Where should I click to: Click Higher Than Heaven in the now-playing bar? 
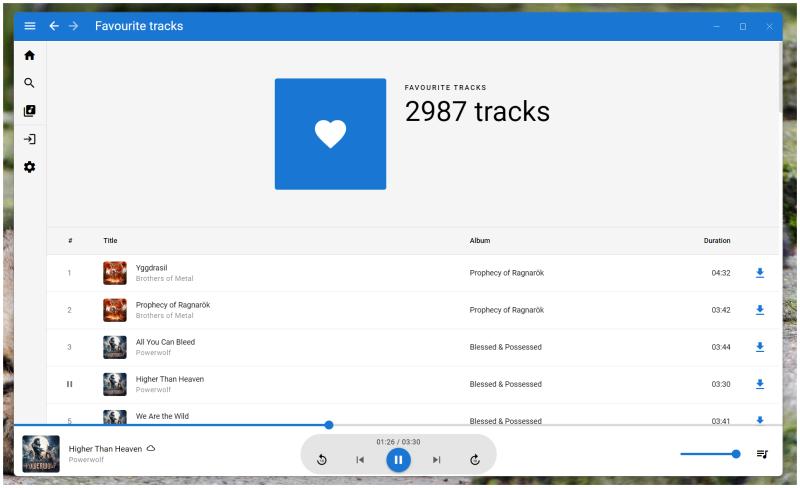click(105, 449)
